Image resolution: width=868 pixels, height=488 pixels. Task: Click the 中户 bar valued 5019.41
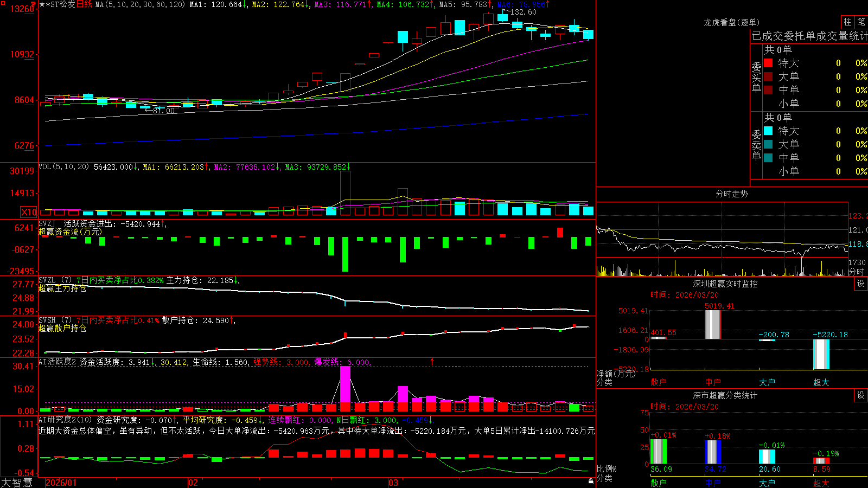point(713,325)
